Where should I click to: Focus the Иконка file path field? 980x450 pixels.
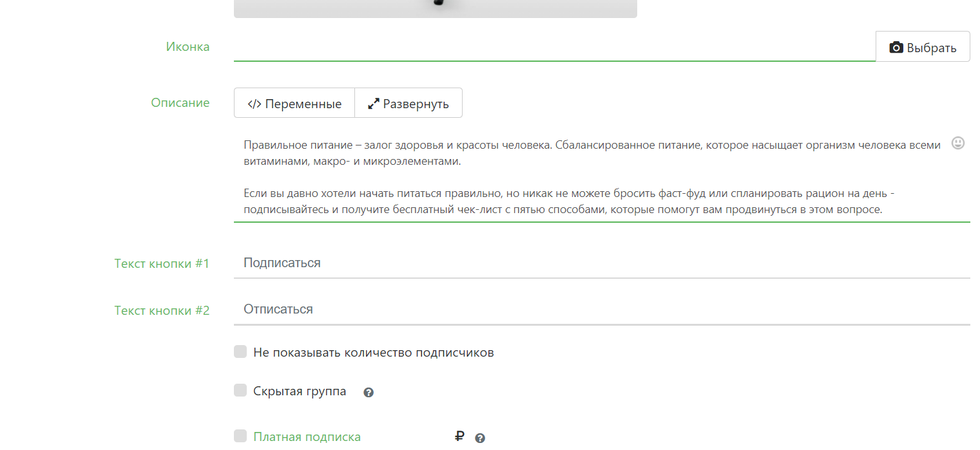click(x=554, y=47)
